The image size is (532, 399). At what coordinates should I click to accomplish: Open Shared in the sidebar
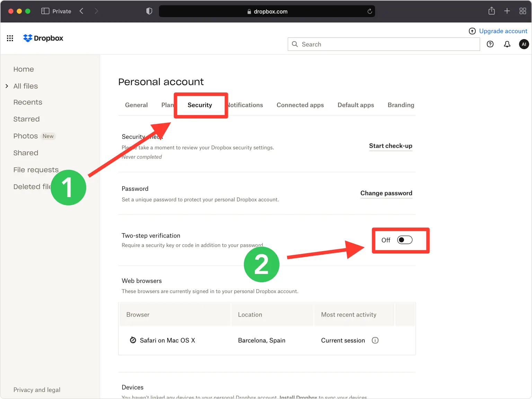click(x=26, y=153)
